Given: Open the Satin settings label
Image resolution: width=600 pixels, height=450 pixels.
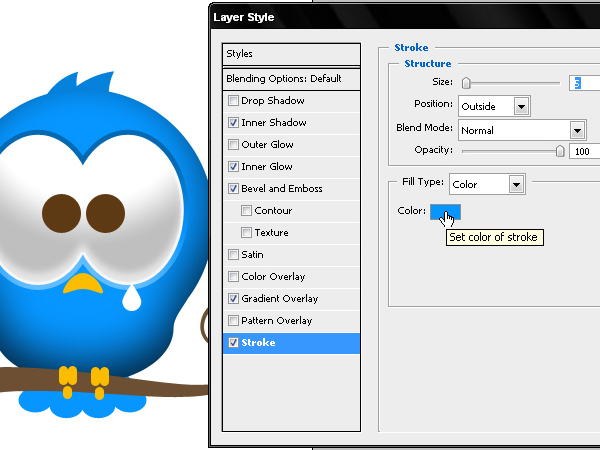Looking at the screenshot, I should click(252, 254).
